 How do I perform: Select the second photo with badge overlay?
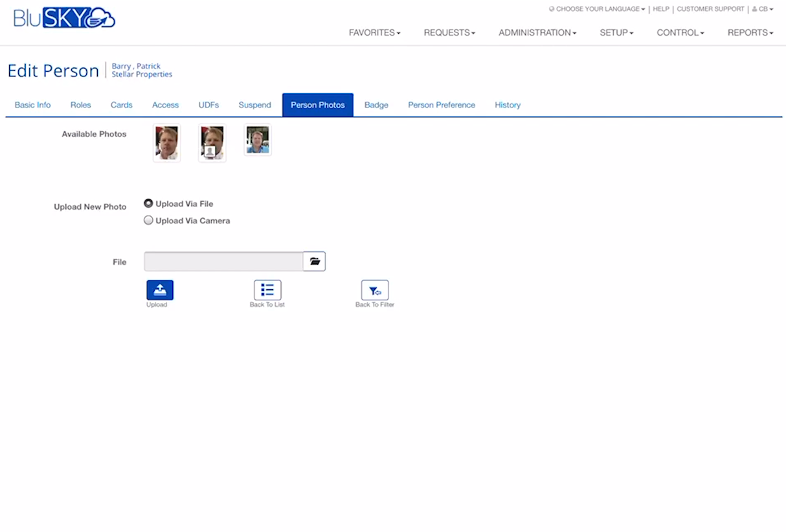point(212,142)
